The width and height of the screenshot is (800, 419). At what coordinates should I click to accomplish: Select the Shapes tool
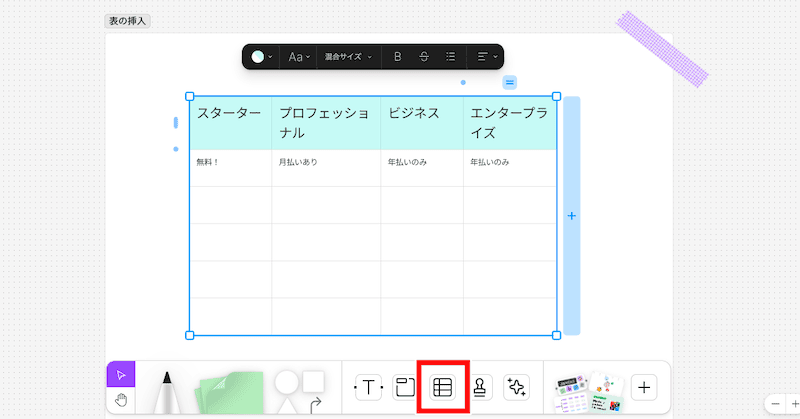click(300, 392)
